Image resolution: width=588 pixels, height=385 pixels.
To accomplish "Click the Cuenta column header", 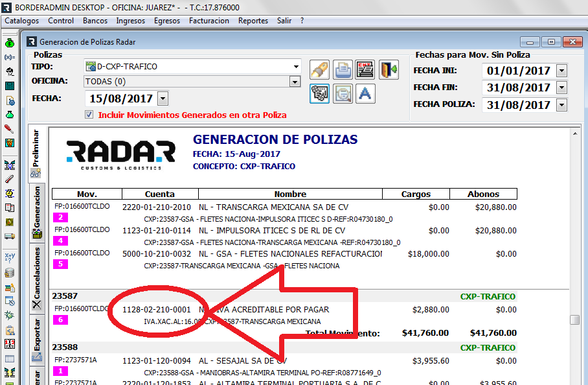I will [160, 194].
